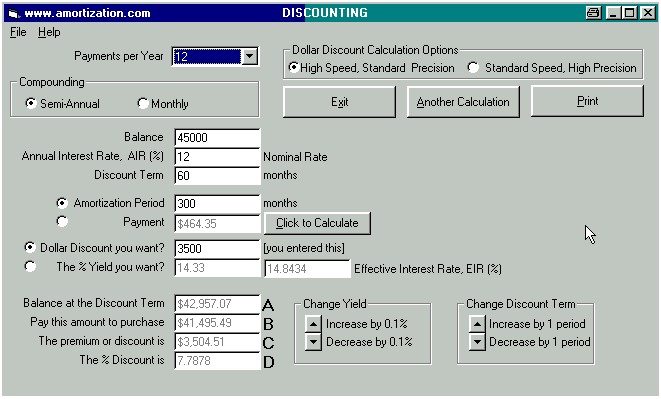Click the Another Calculation button
661x399 pixels.
pos(463,102)
